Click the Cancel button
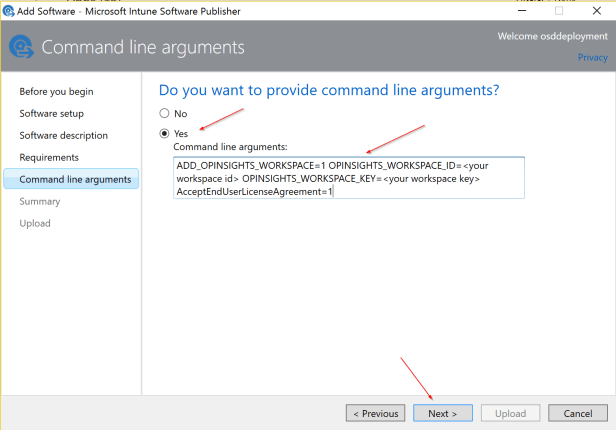The height and width of the screenshot is (430, 616). point(578,413)
